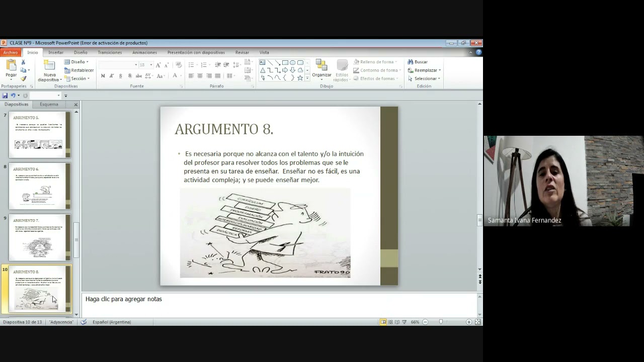
Task: Open Organizar arrange menu
Action: click(322, 70)
